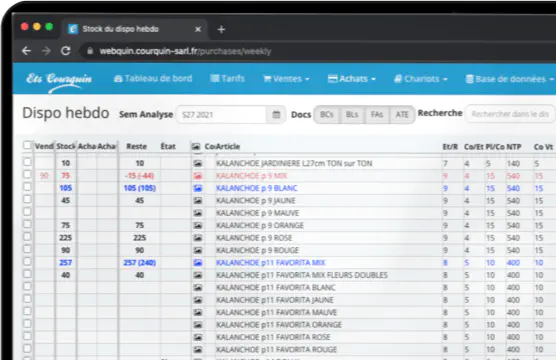Image resolution: width=556 pixels, height=360 pixels.
Task: Check the KALANCHOE p11 FAVORITA MIX row checkbox
Action: [x=27, y=261]
